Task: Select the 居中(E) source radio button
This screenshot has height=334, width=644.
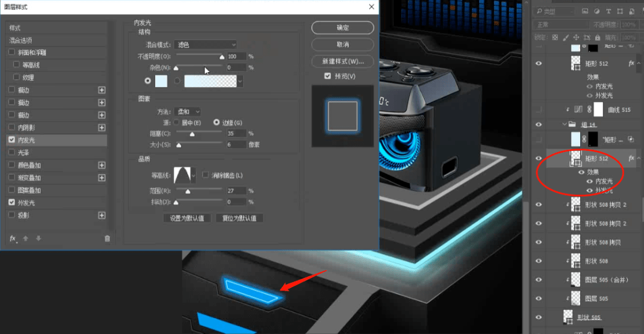Action: click(x=176, y=122)
